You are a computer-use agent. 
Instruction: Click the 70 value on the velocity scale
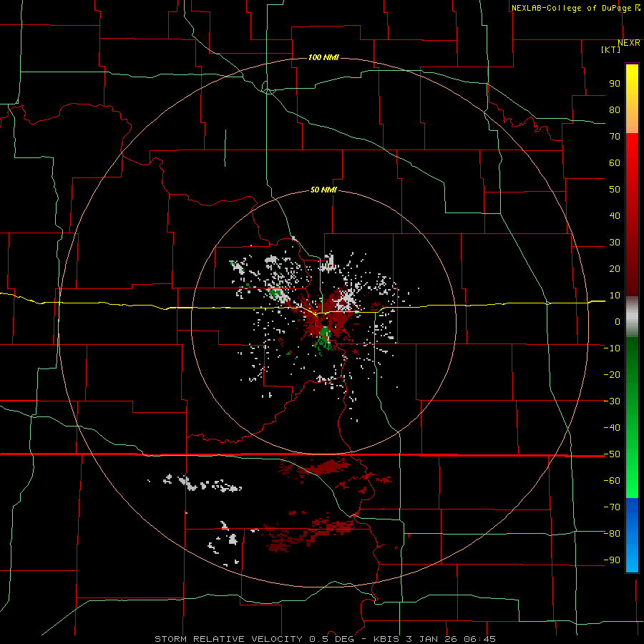tap(615, 137)
